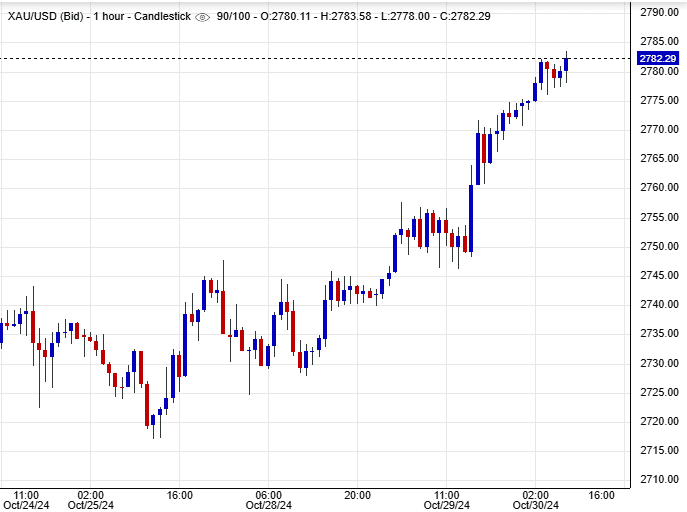The image size is (687, 512).
Task: Click the Oct/30/24 date label on time axis
Action: [x=536, y=505]
